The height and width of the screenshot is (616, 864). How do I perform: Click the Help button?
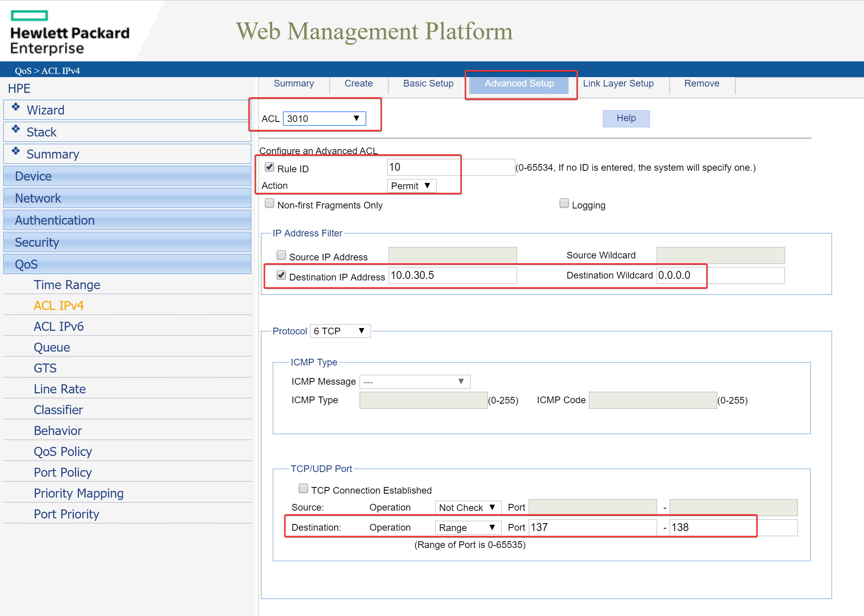[626, 118]
